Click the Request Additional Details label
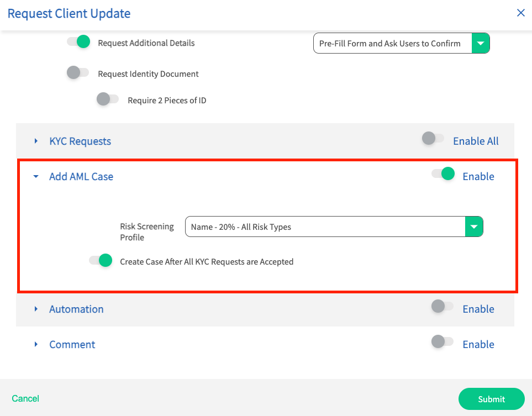Viewport: 532px width, 416px height. pos(146,43)
